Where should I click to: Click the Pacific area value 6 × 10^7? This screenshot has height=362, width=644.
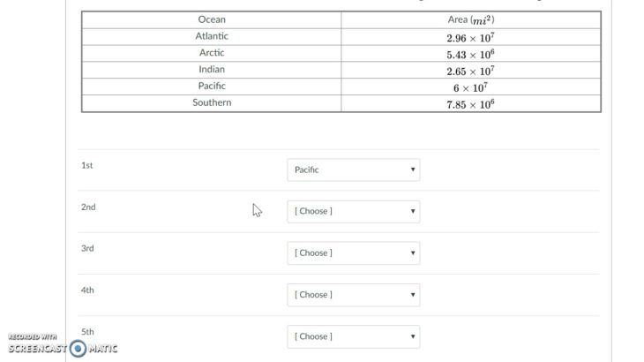[470, 87]
